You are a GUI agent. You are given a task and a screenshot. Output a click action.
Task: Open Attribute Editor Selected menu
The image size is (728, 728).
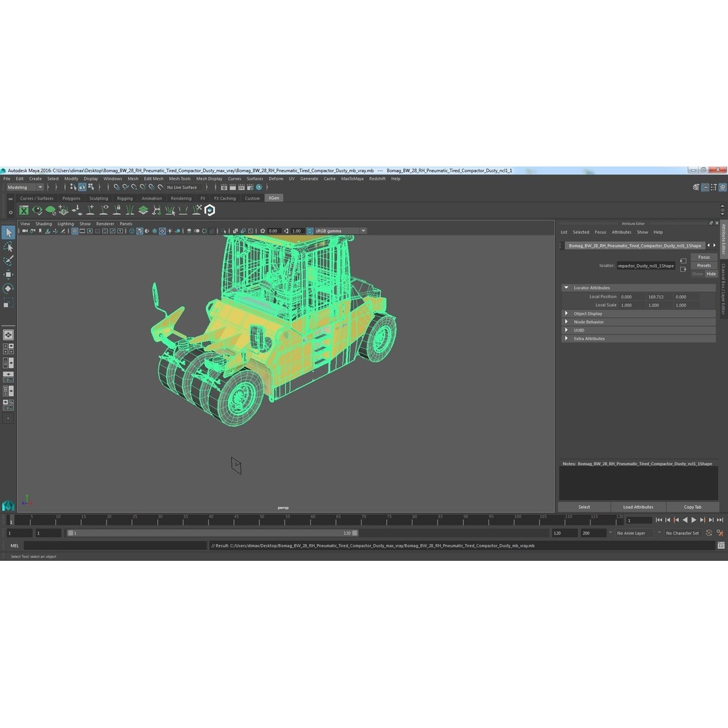pos(581,232)
